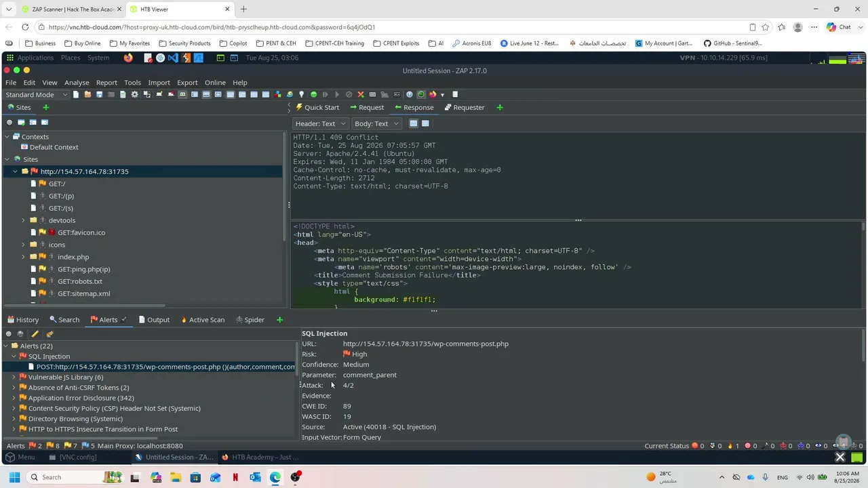Click the yellow pencil edit alert icon
Viewport: 868px width, 488px height.
pyautogui.click(x=35, y=334)
